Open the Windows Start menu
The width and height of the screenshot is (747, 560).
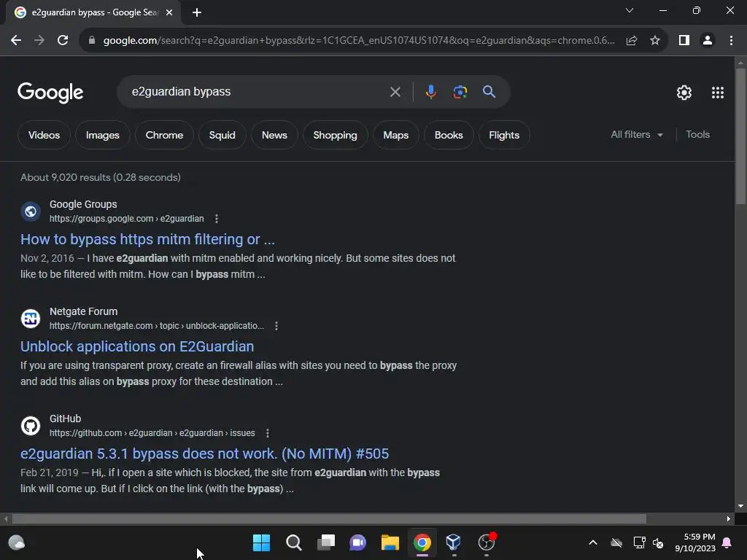tap(261, 542)
